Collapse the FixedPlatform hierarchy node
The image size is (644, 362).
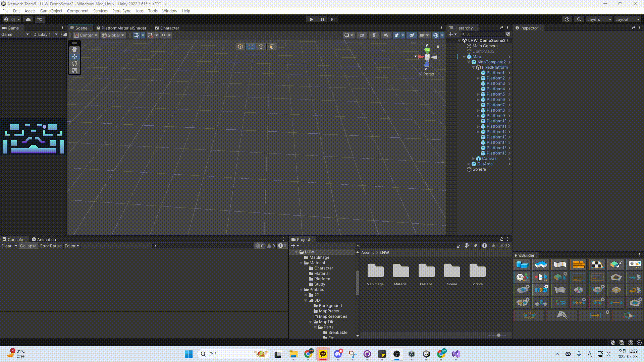coord(474,67)
